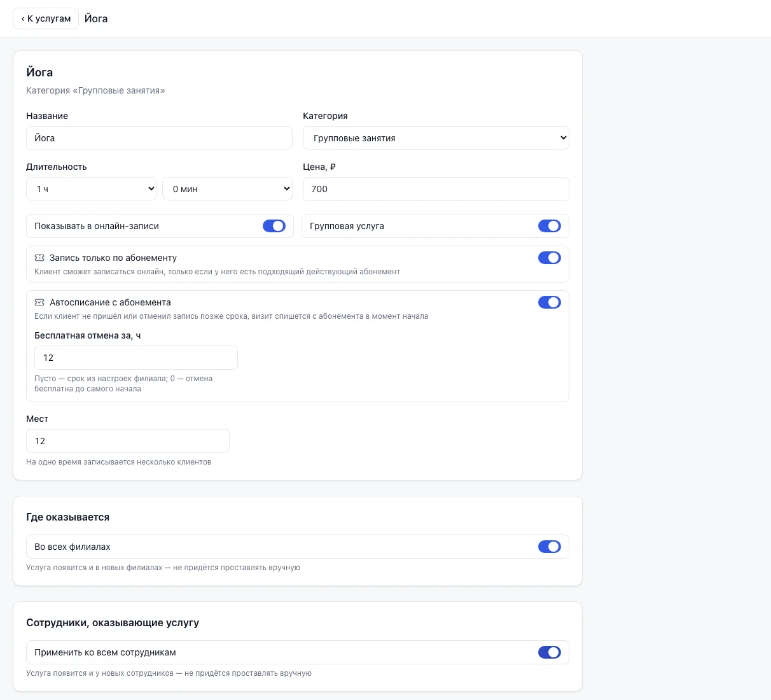
Task: Expand the hours duration dropdown
Action: pos(92,189)
